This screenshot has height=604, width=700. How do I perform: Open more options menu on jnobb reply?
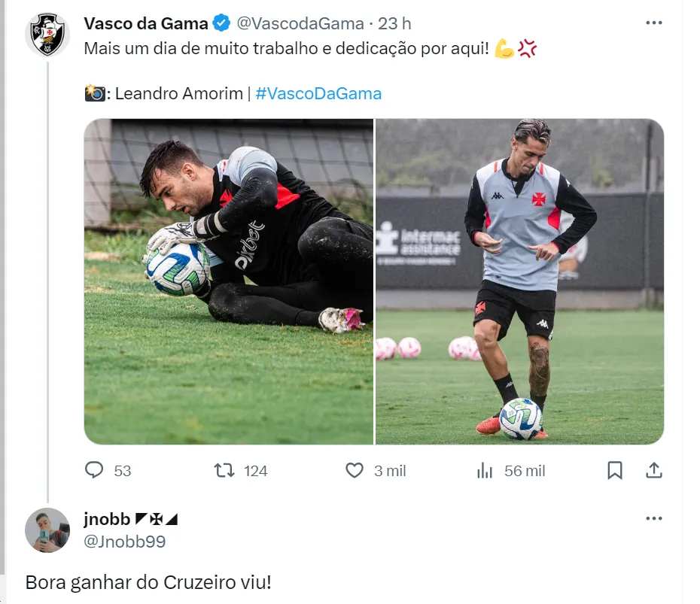click(653, 518)
